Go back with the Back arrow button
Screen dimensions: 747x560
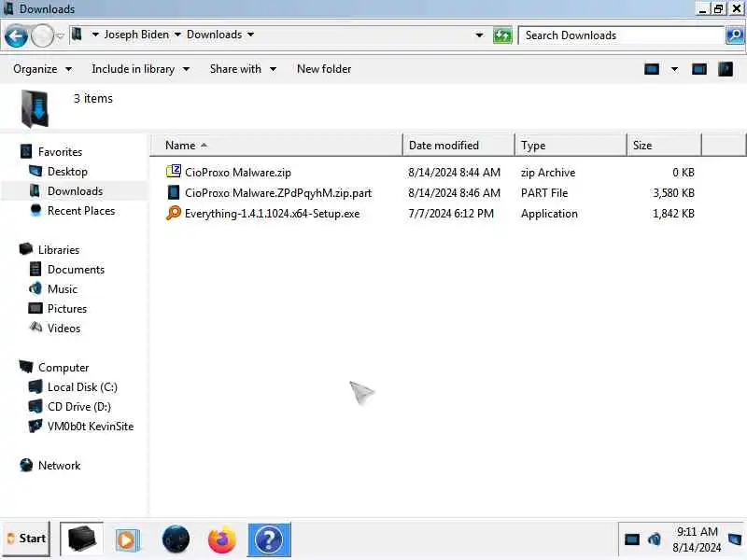click(x=16, y=36)
